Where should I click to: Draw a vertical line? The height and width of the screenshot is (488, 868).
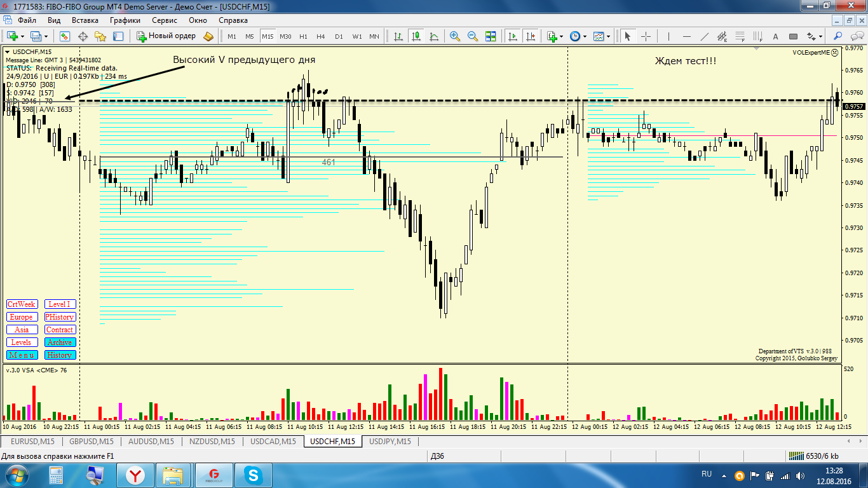click(x=668, y=36)
